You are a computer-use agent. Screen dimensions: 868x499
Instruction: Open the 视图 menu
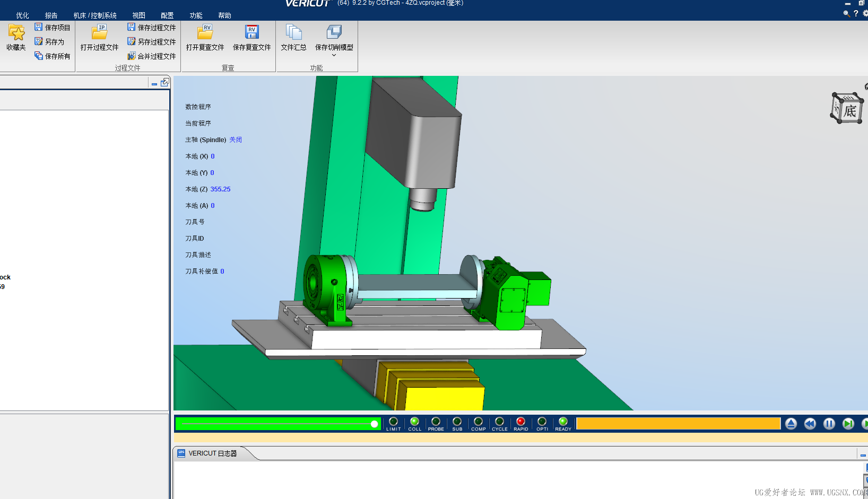tap(139, 16)
